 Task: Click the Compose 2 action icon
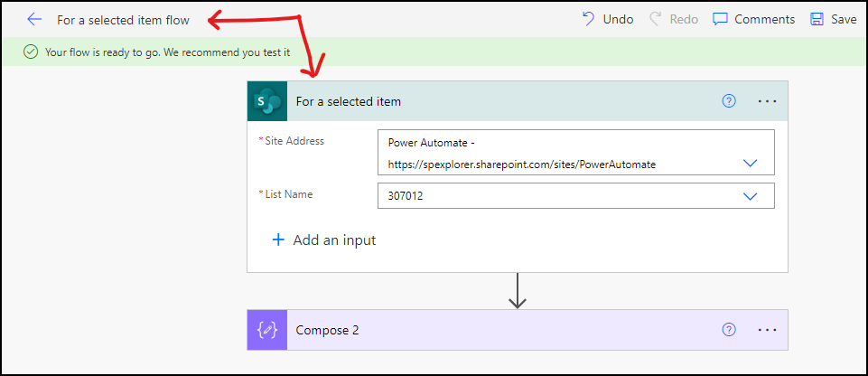[267, 330]
